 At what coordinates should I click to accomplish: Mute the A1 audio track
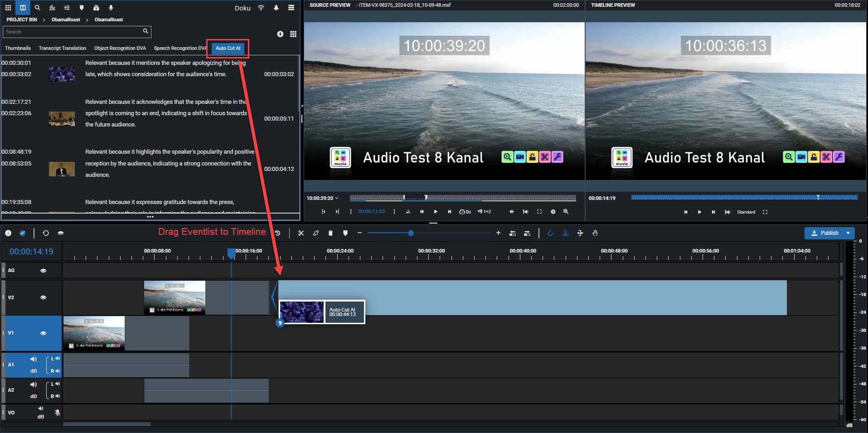[x=33, y=359]
